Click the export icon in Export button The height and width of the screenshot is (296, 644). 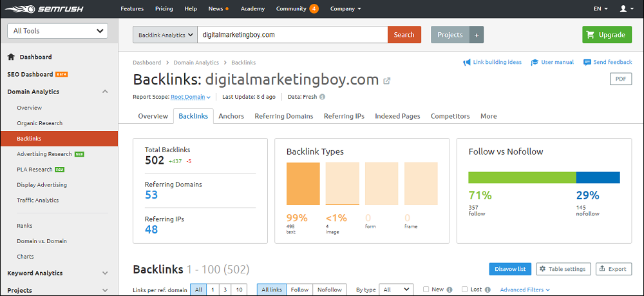(602, 269)
